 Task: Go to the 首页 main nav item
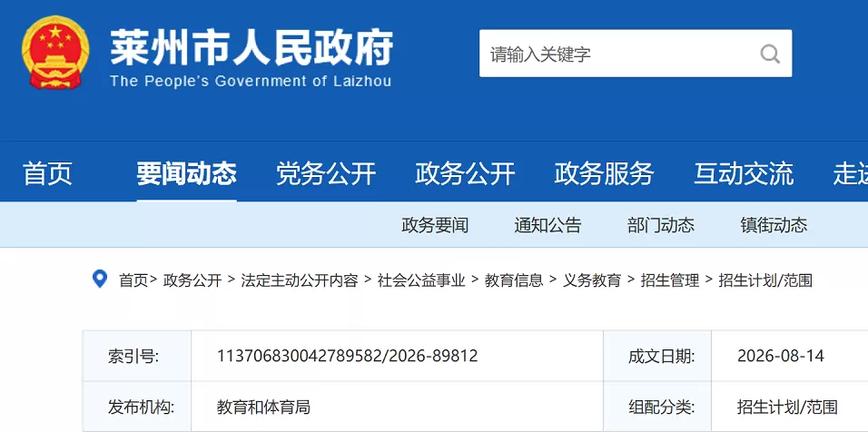pos(47,173)
